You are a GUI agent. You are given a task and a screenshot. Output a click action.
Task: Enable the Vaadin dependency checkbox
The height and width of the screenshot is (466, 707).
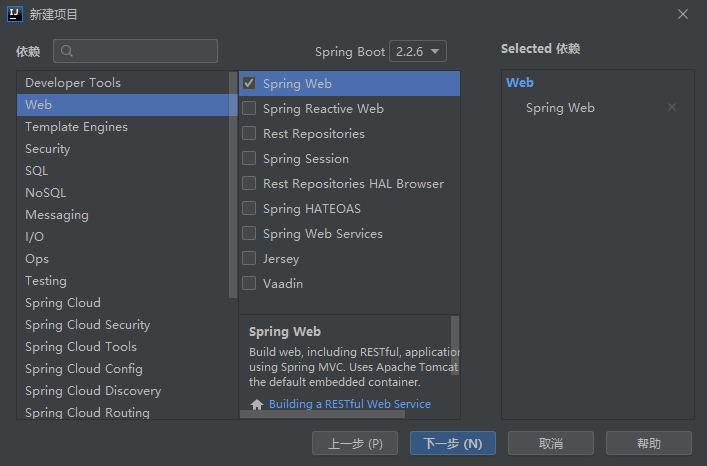pyautogui.click(x=249, y=283)
